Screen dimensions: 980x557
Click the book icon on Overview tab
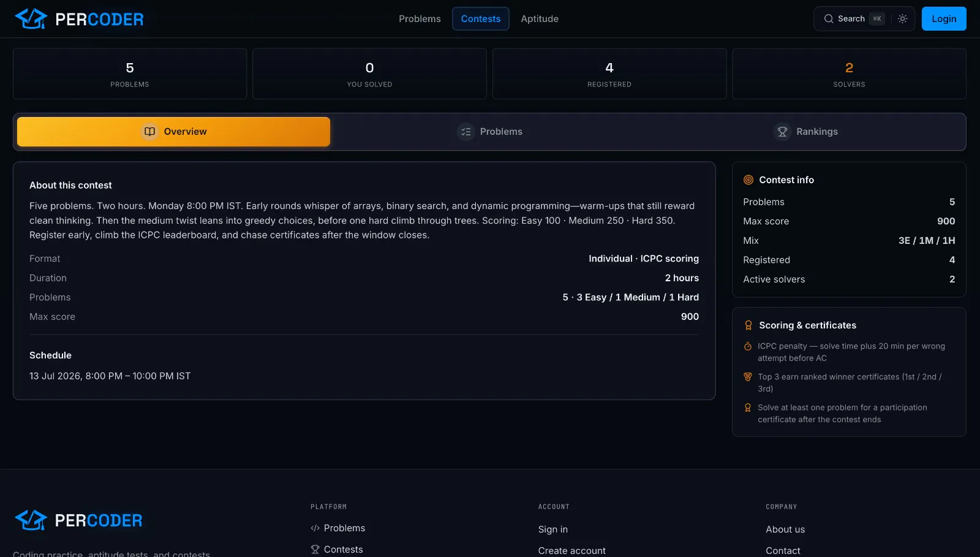click(150, 132)
